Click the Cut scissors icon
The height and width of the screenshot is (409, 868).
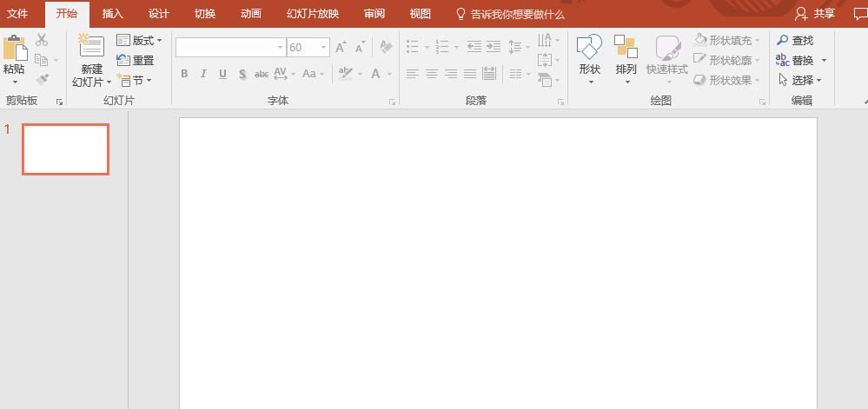click(42, 40)
